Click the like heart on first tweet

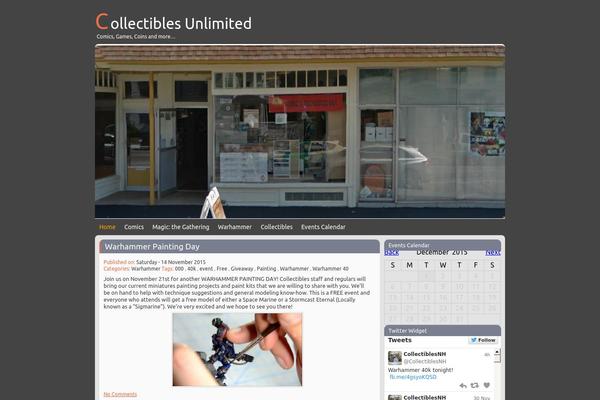pos(487,385)
